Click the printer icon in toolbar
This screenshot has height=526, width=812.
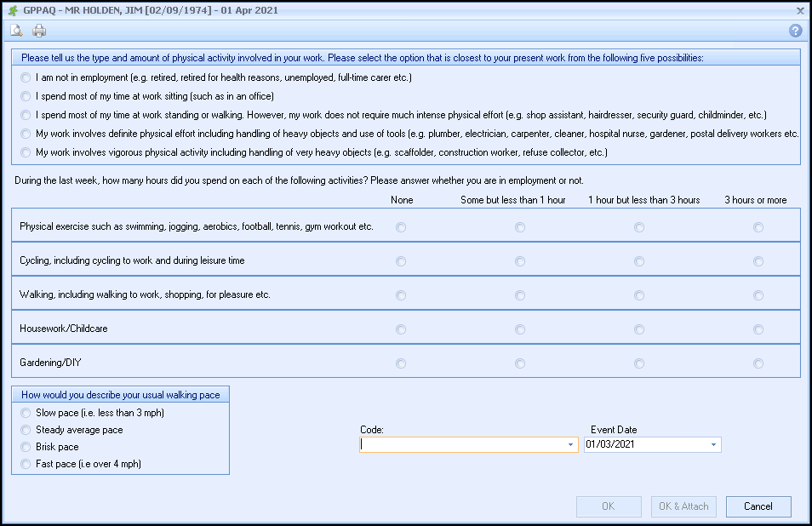pyautogui.click(x=39, y=31)
